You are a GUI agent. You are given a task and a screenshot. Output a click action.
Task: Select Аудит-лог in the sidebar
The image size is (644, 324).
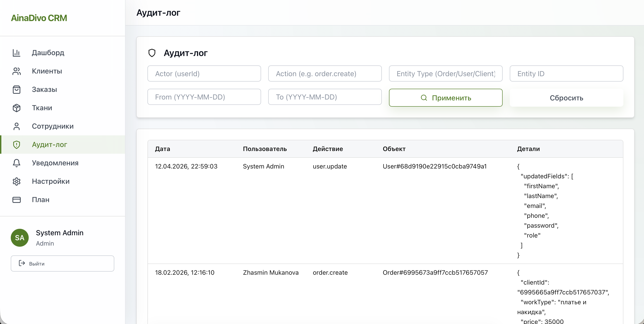[63, 145]
